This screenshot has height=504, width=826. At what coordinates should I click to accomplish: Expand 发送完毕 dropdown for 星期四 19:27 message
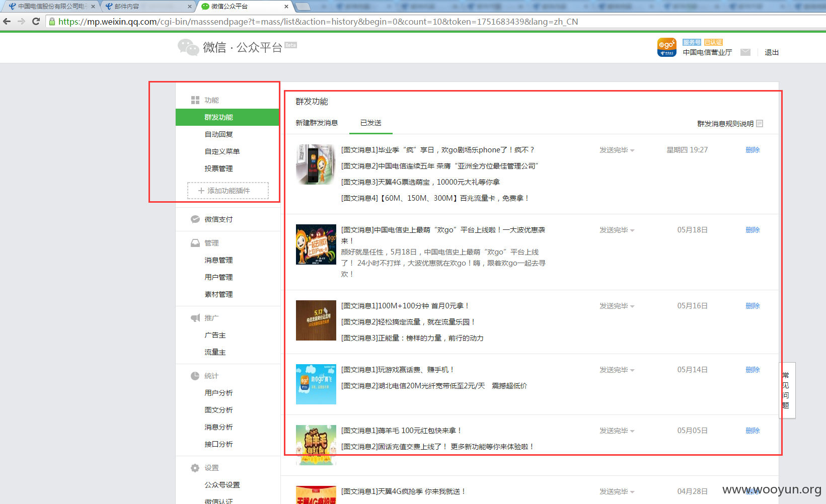coord(617,150)
